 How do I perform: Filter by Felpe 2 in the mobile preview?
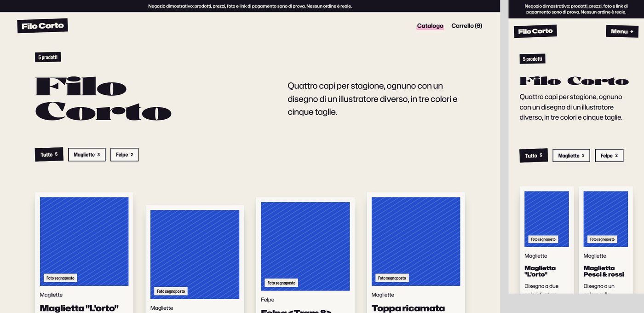(x=609, y=156)
